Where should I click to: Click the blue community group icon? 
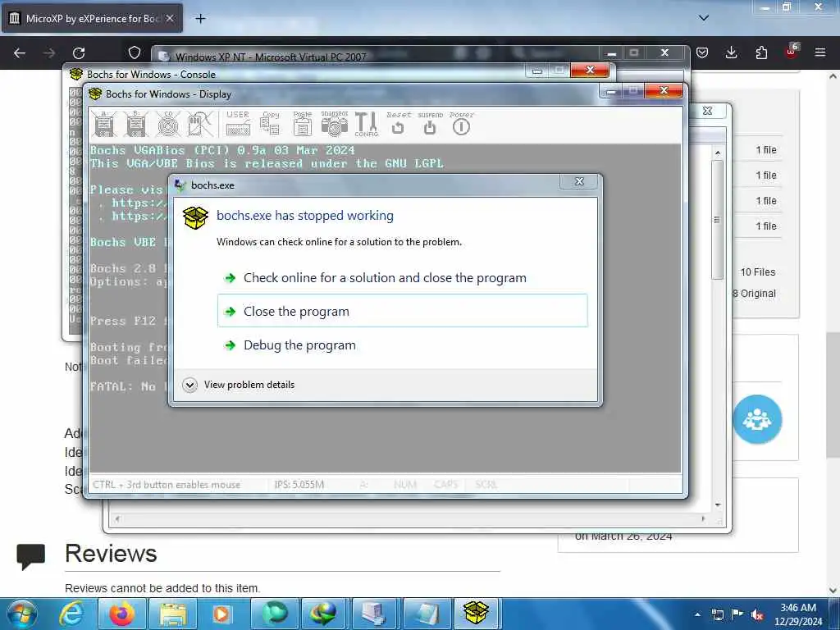pos(757,419)
